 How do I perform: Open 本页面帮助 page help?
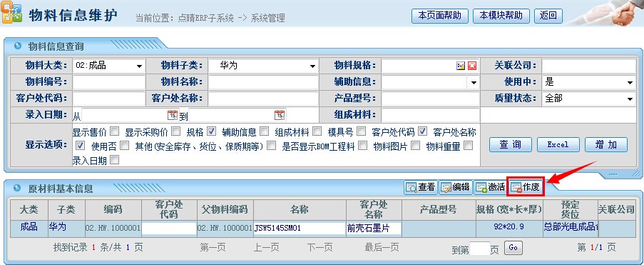pos(440,16)
